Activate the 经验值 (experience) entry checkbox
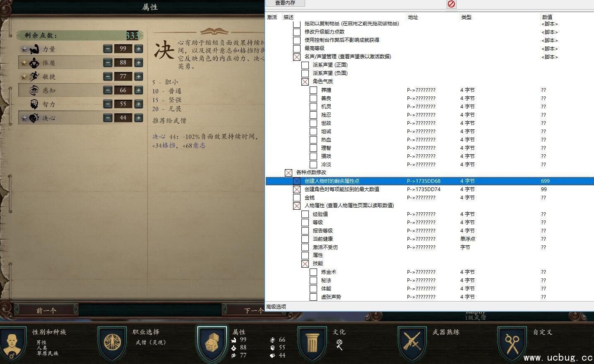The width and height of the screenshot is (594, 364). 305,214
